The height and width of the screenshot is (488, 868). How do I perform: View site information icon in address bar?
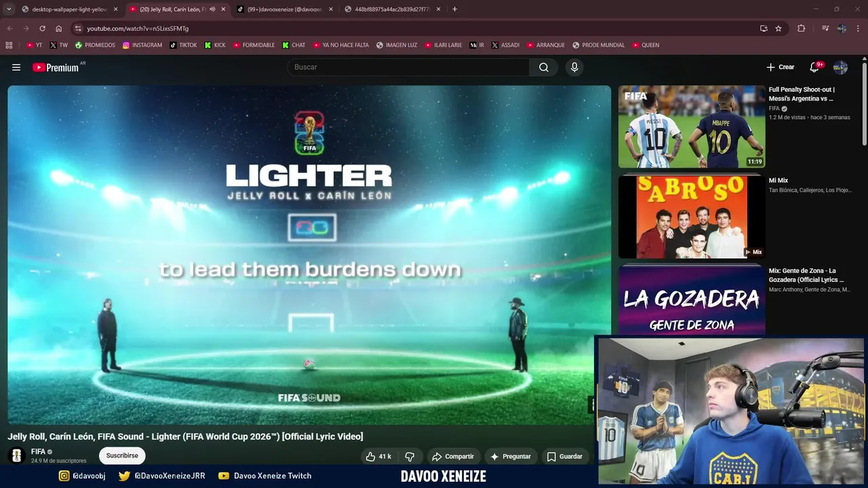click(78, 28)
